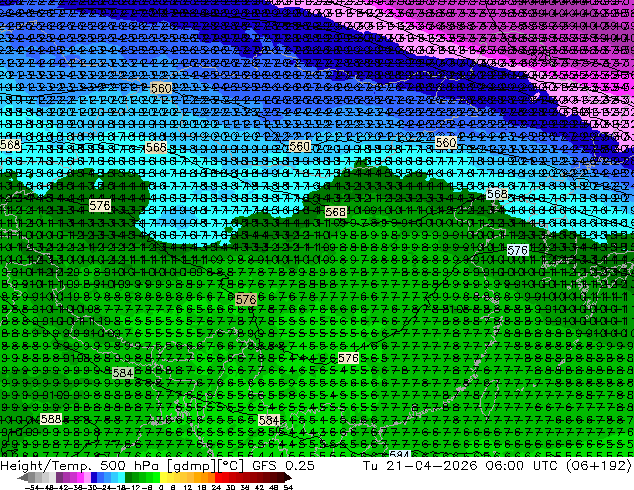Click the "-54" value under the color scale
Viewport: 634px width, 490px height.
tap(32, 487)
